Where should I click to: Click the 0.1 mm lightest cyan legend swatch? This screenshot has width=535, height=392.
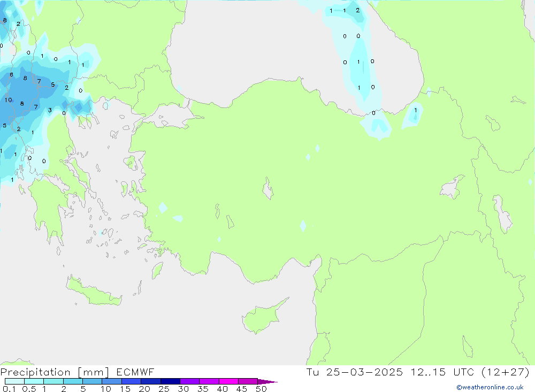click(x=14, y=381)
